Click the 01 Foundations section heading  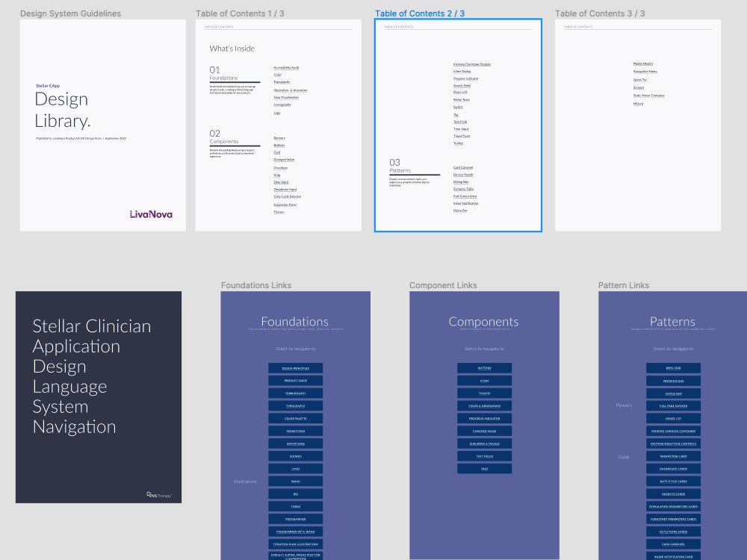(223, 73)
